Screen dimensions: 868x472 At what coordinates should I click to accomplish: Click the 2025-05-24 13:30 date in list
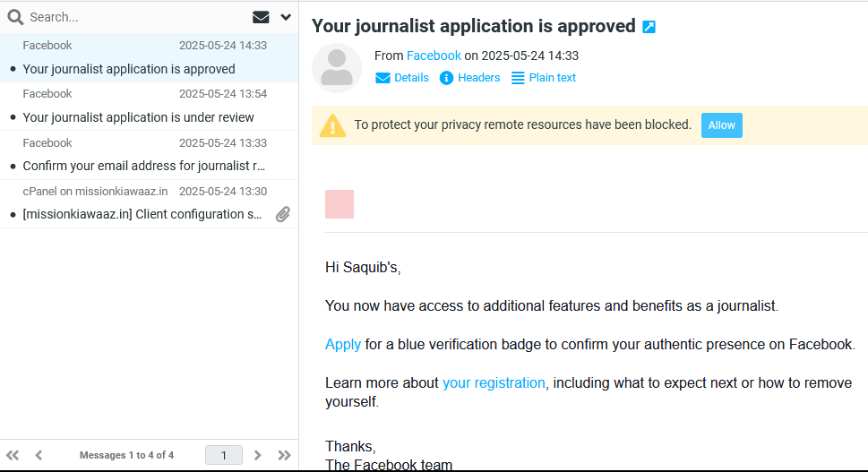click(223, 192)
